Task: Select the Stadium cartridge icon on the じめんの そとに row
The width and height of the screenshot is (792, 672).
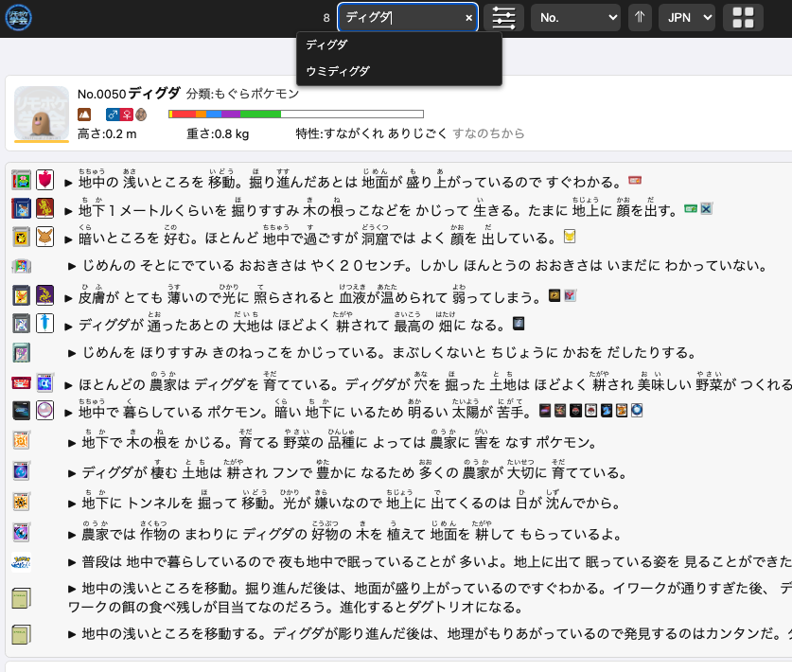Action: tap(21, 265)
